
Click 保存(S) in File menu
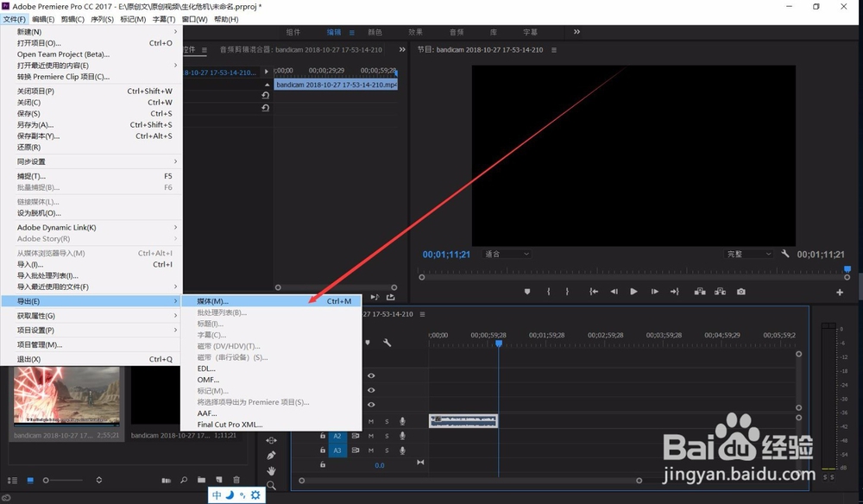[91, 113]
